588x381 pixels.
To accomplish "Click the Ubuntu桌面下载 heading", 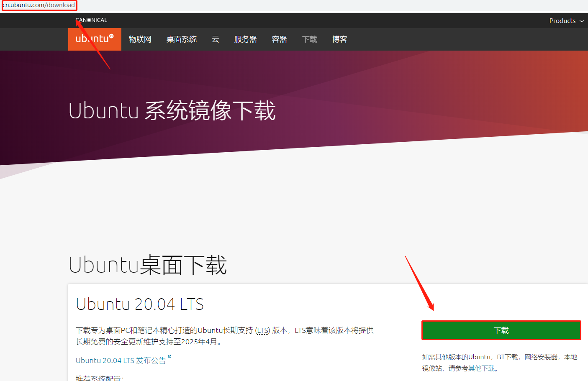I will (148, 265).
